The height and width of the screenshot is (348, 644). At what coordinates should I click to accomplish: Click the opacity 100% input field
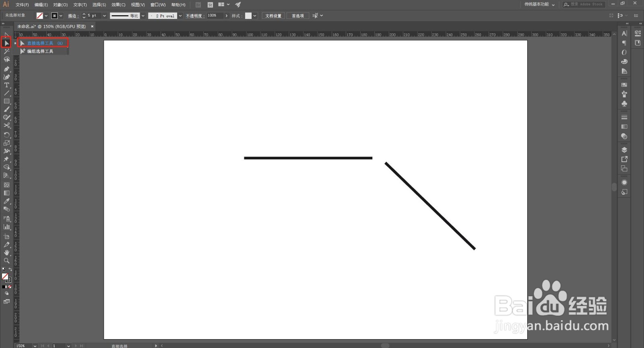pos(215,16)
